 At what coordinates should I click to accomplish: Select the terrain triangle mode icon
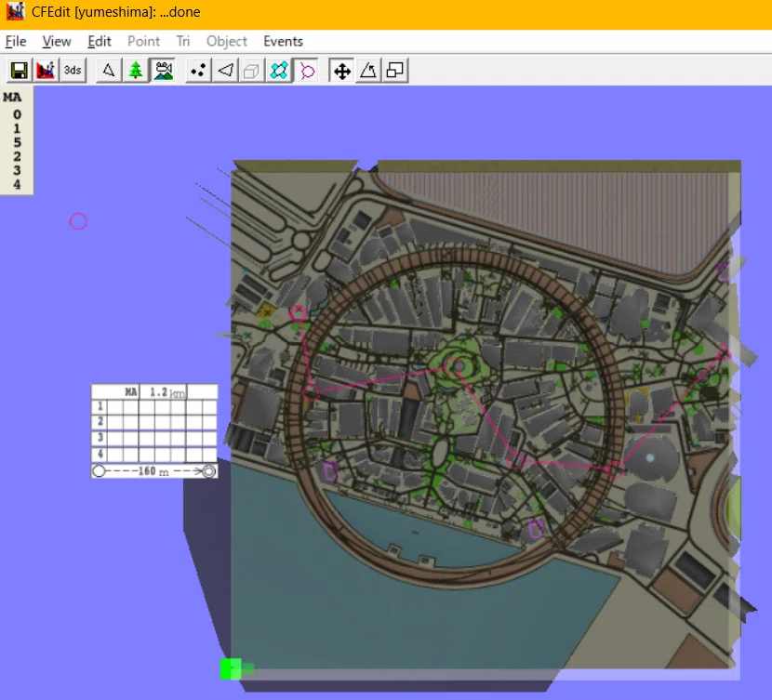(x=109, y=71)
